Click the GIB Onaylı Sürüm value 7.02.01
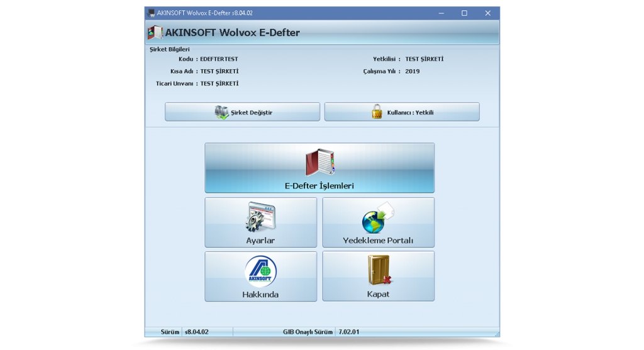This screenshot has height=350, width=644. [348, 332]
